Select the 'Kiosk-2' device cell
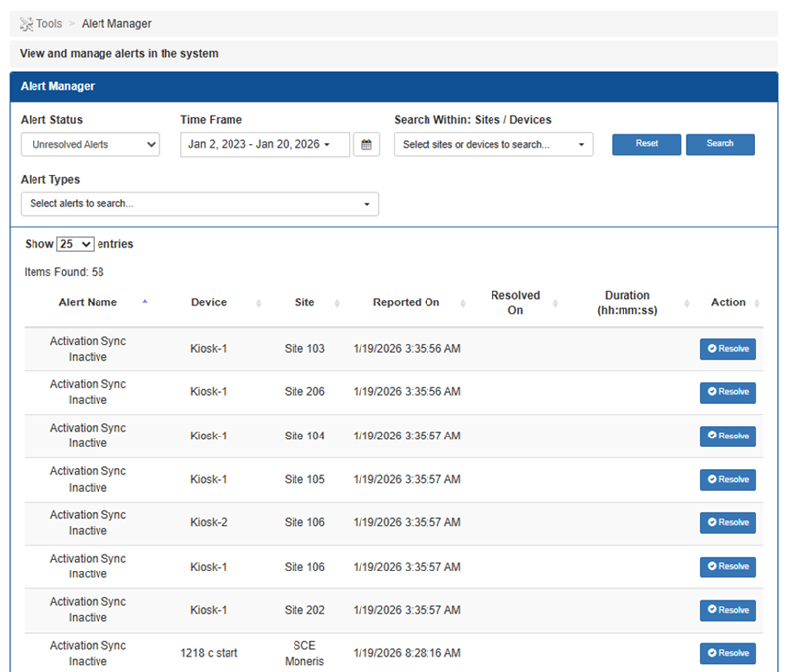 click(x=209, y=522)
